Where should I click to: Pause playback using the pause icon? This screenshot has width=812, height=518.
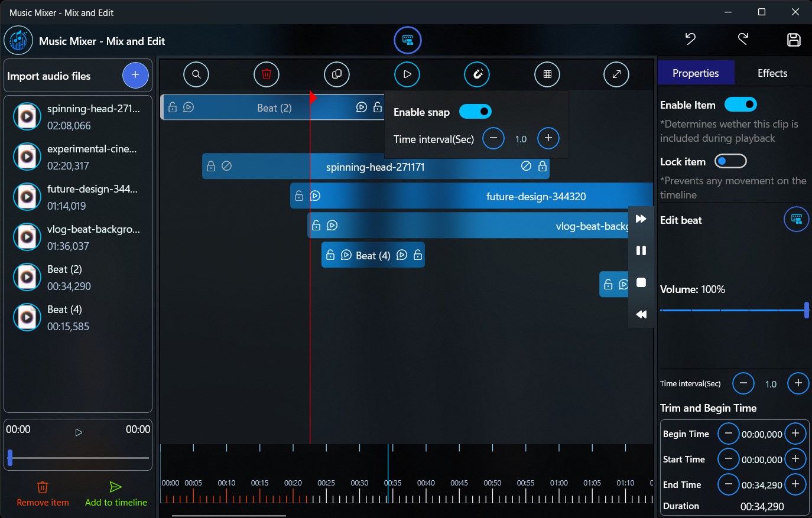click(641, 250)
